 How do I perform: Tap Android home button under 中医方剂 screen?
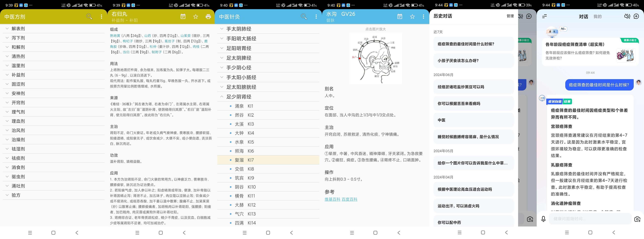coord(53,233)
